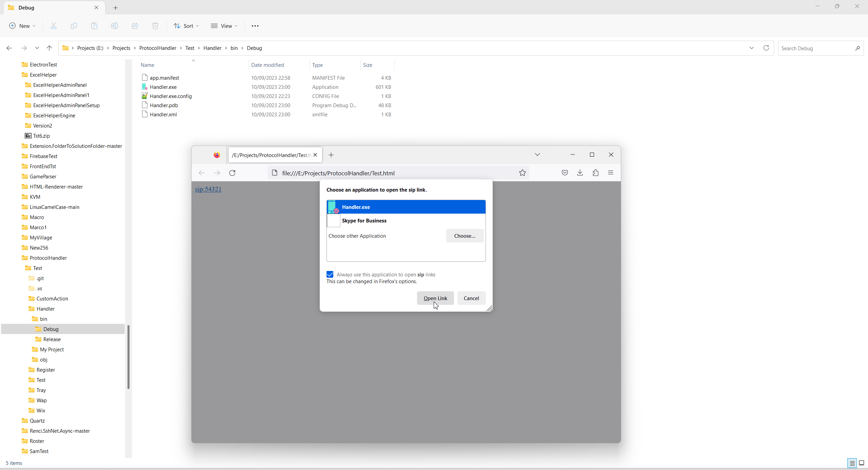Click Explorer delete trash icon

click(155, 26)
